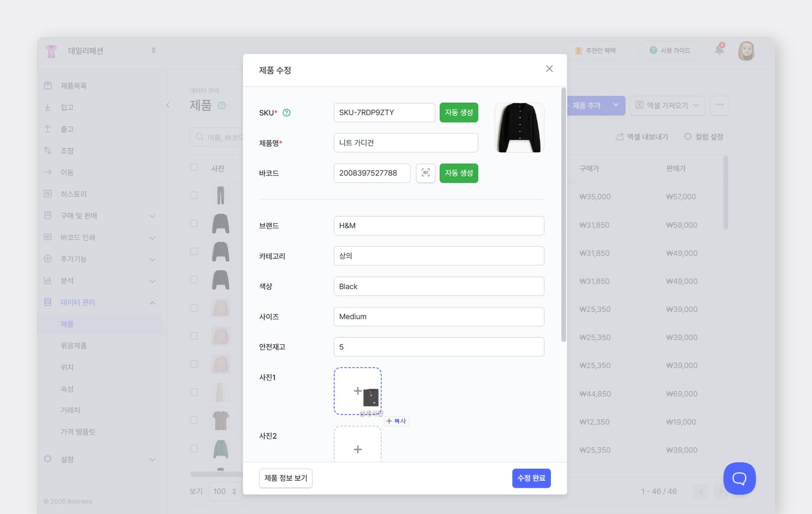Image resolution: width=812 pixels, height=514 pixels.
Task: Click the SKU help question mark icon
Action: click(286, 113)
